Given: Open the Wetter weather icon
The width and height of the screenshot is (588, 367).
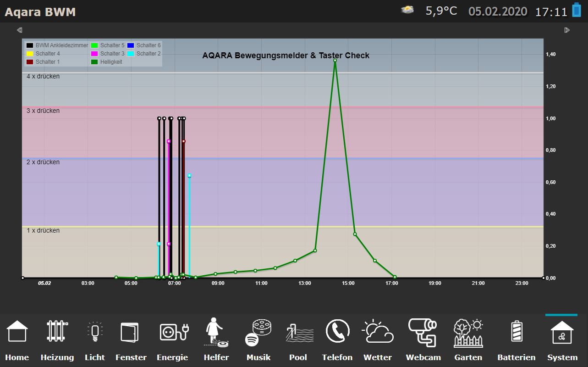Looking at the screenshot, I should pyautogui.click(x=377, y=331).
